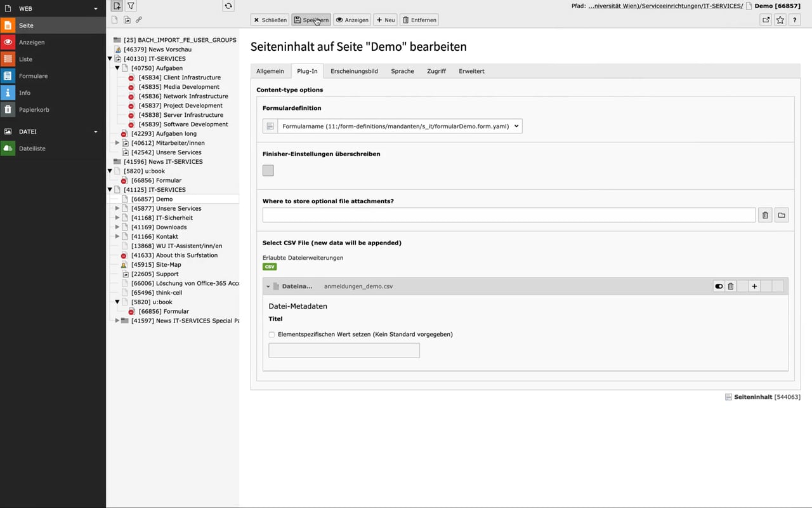Refresh the page tree
This screenshot has height=508, width=812.
click(228, 6)
